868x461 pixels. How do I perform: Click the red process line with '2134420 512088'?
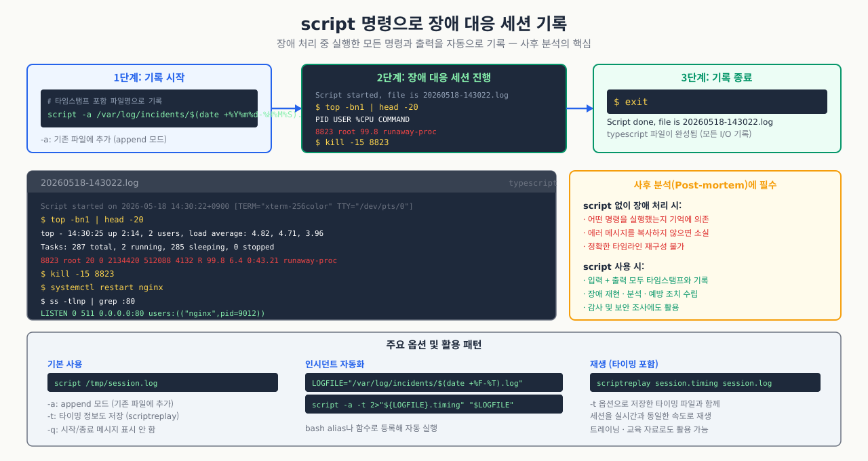189,260
